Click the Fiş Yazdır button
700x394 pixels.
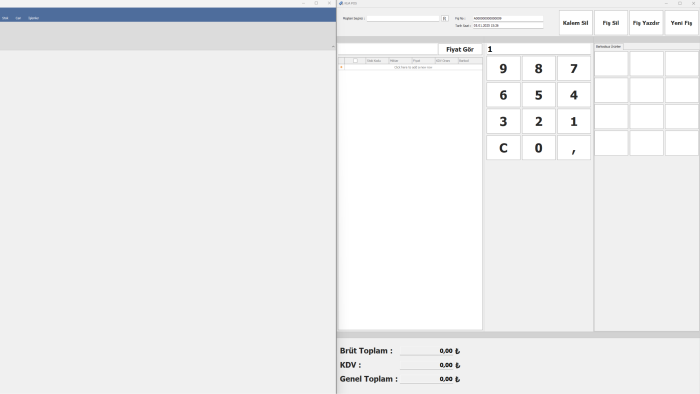pos(646,23)
